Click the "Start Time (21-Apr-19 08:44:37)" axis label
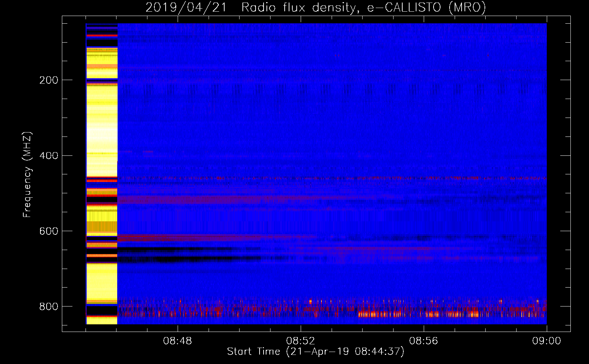 pos(316,352)
